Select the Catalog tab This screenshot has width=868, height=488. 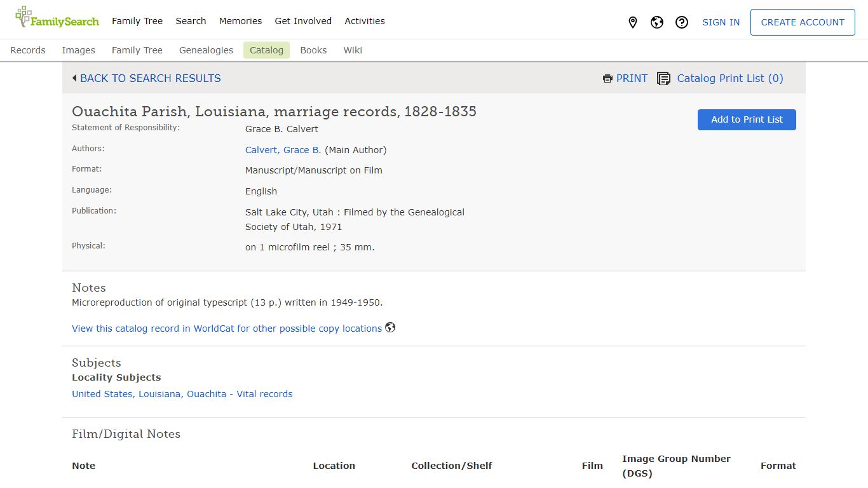(266, 50)
